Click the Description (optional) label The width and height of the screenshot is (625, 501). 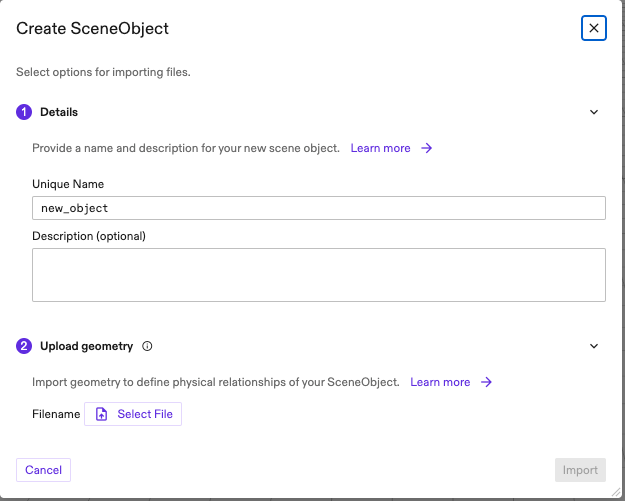[89, 236]
